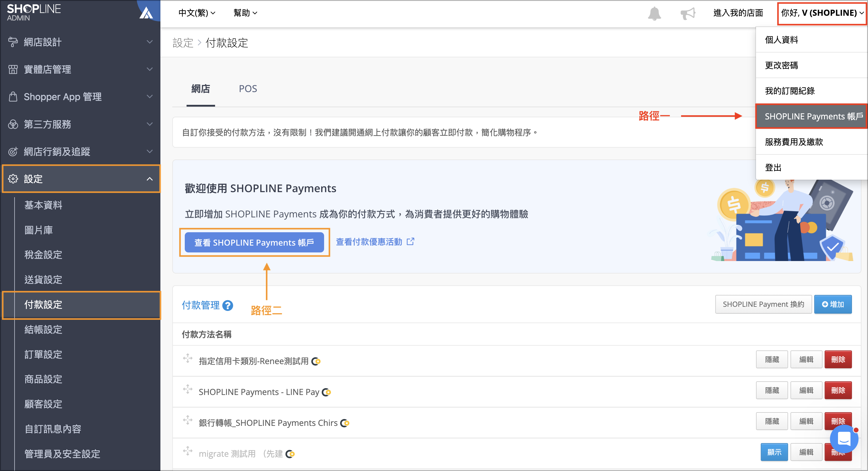868x471 pixels.
Task: Open the megaphone announcements icon
Action: tap(688, 13)
